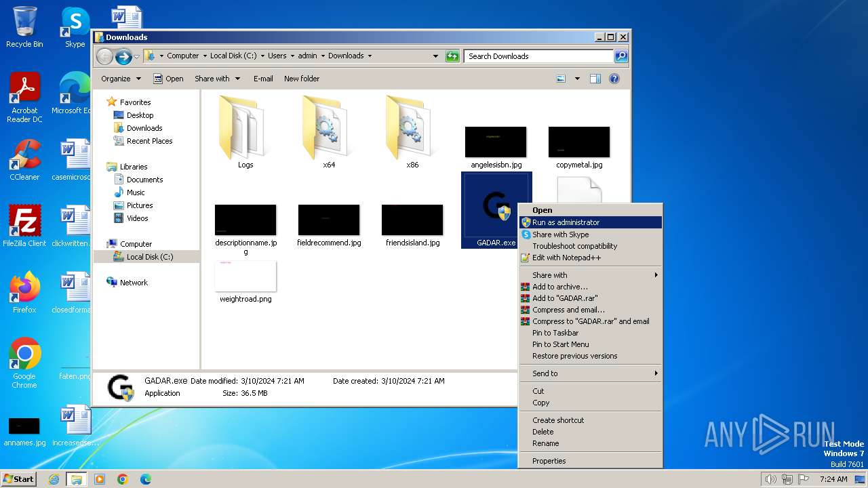This screenshot has width=868, height=488.
Task: Toggle the preview pane button
Action: (595, 79)
